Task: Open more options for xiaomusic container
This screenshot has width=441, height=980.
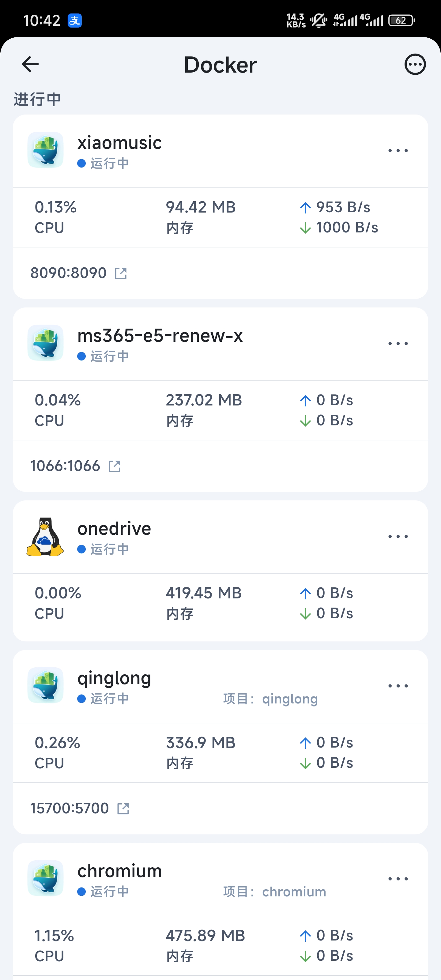Action: [x=398, y=151]
